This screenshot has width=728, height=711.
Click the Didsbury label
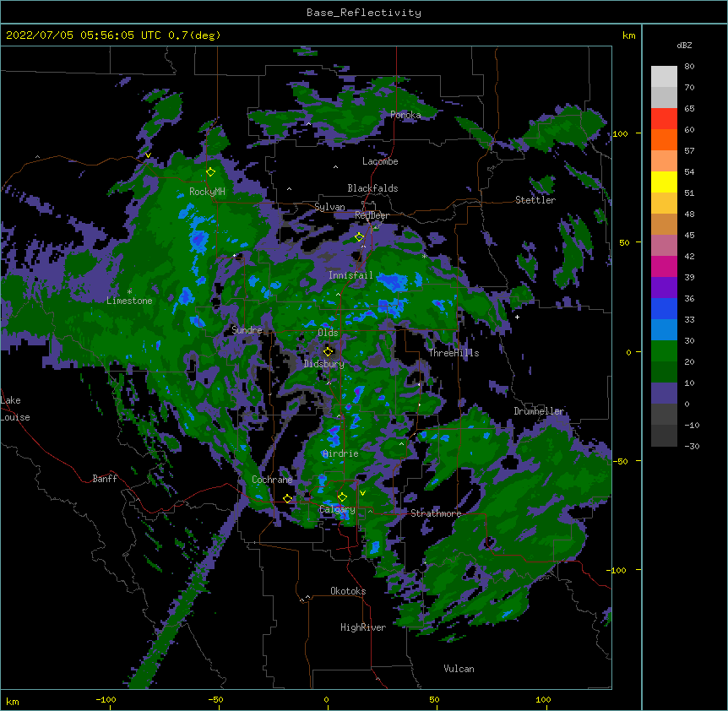(x=324, y=364)
